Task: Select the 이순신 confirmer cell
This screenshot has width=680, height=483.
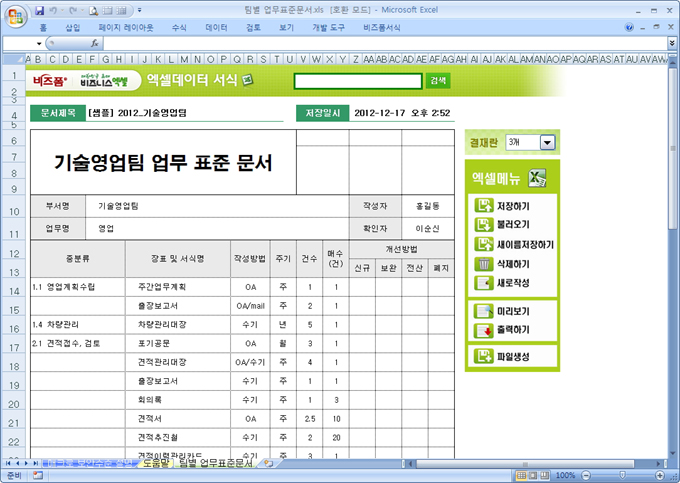Action: click(x=428, y=228)
